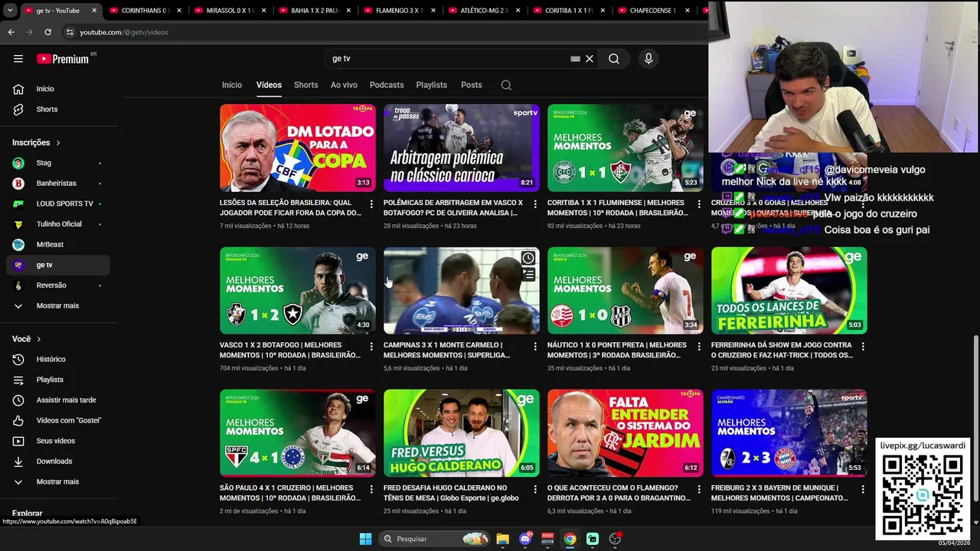Clear the search box with X icon
The height and width of the screenshot is (551, 980).
(590, 58)
